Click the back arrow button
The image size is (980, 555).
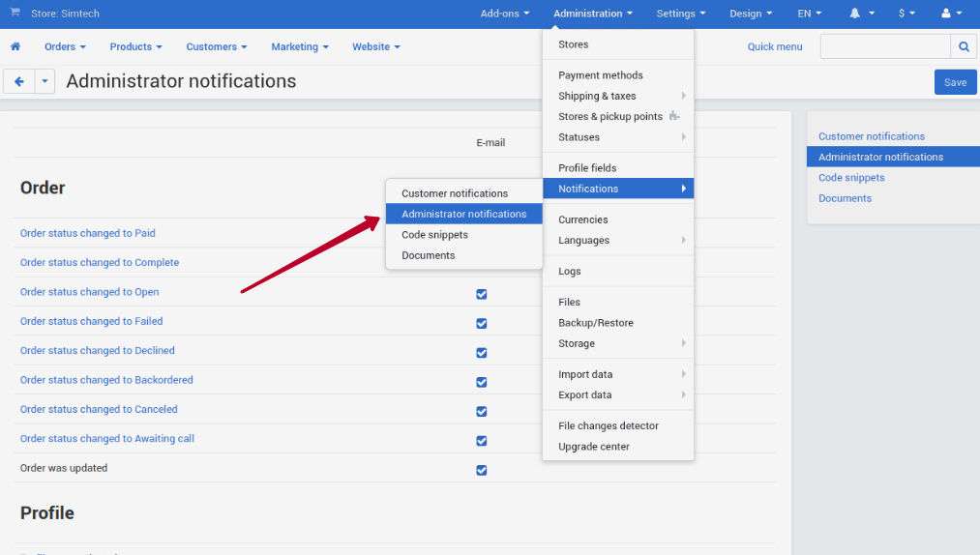18,81
